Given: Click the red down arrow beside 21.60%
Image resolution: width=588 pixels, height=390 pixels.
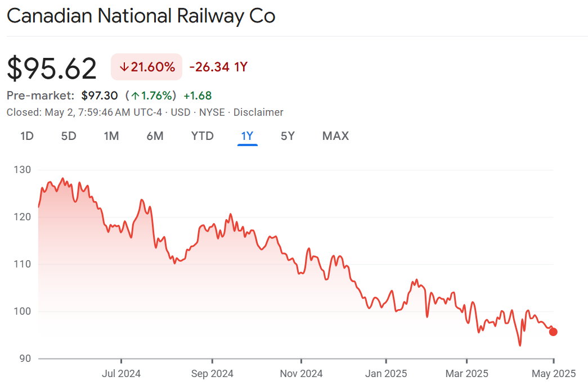Looking at the screenshot, I should (x=124, y=67).
